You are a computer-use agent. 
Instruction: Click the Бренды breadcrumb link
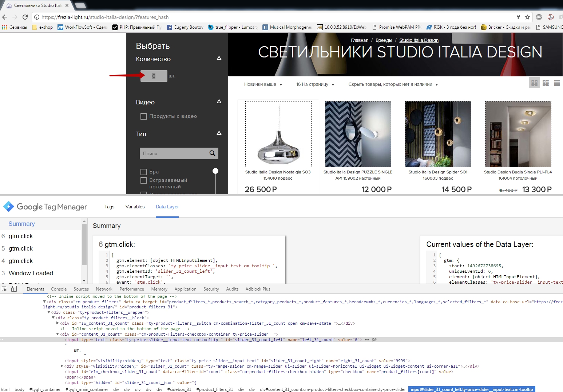coord(384,40)
